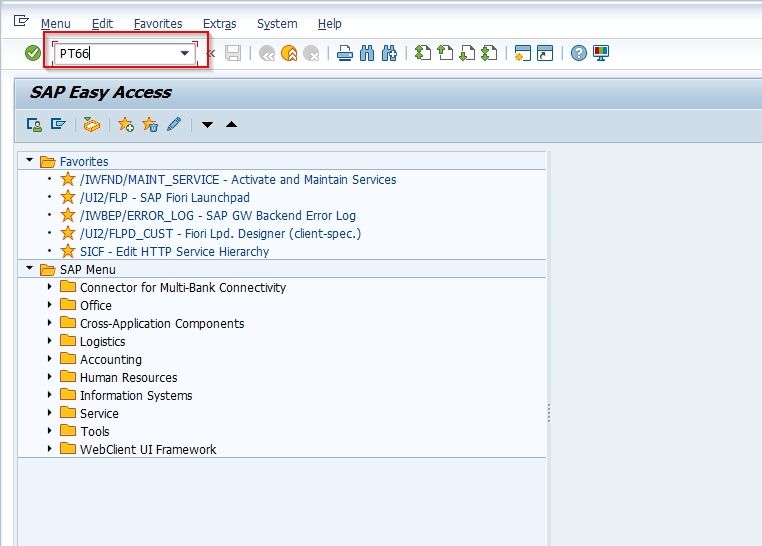Screen dimensions: 762x546
Task: Click the Find binoculars icon
Action: tap(367, 53)
